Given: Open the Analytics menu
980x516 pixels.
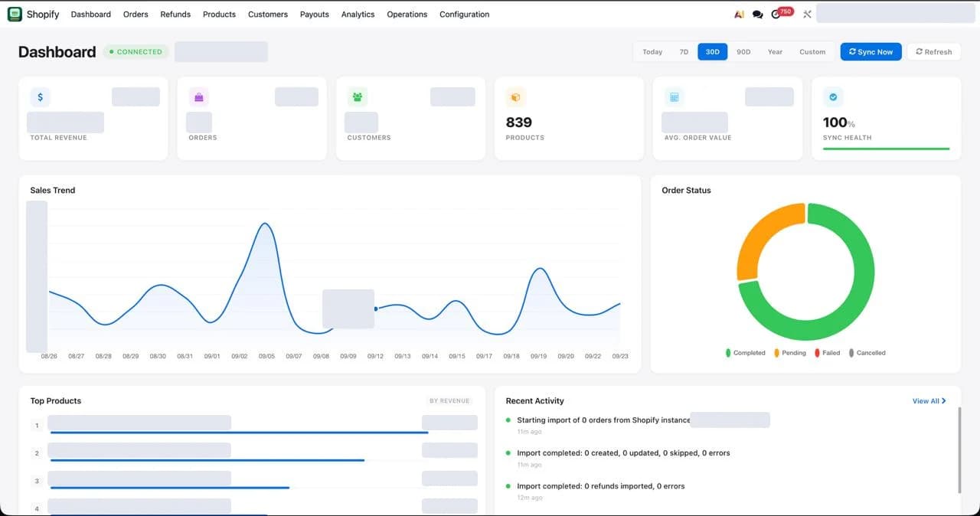Looking at the screenshot, I should pyautogui.click(x=358, y=14).
